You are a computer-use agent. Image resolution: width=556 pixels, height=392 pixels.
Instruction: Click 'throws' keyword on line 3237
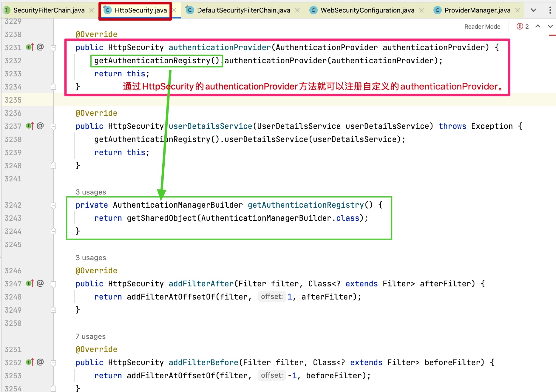tap(452, 126)
